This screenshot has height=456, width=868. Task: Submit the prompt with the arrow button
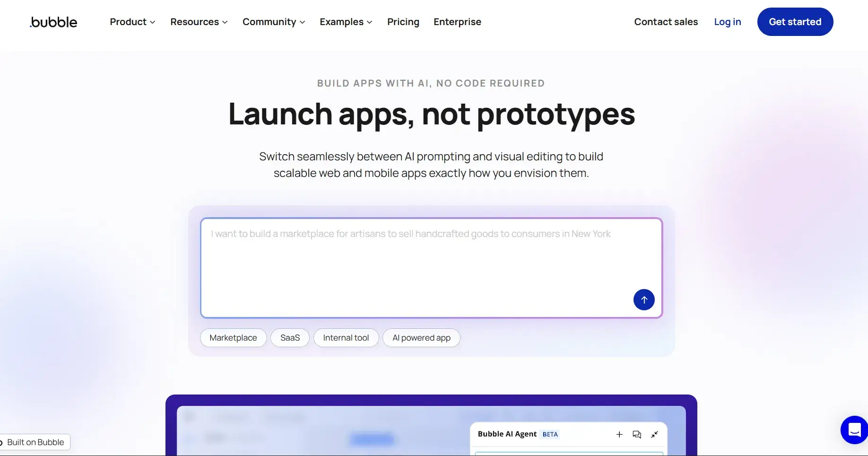pyautogui.click(x=644, y=300)
